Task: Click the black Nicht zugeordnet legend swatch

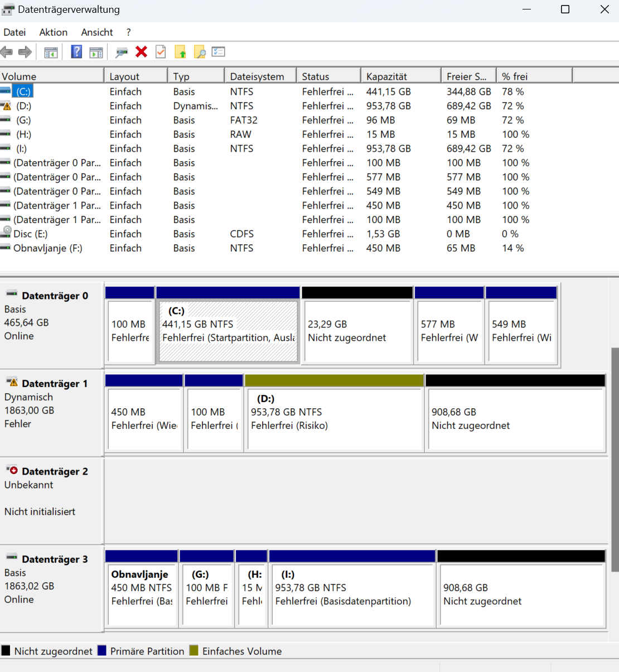Action: (6, 651)
